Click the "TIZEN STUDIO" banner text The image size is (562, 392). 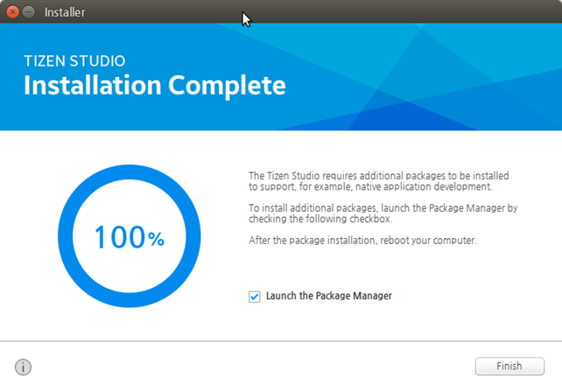(x=74, y=61)
